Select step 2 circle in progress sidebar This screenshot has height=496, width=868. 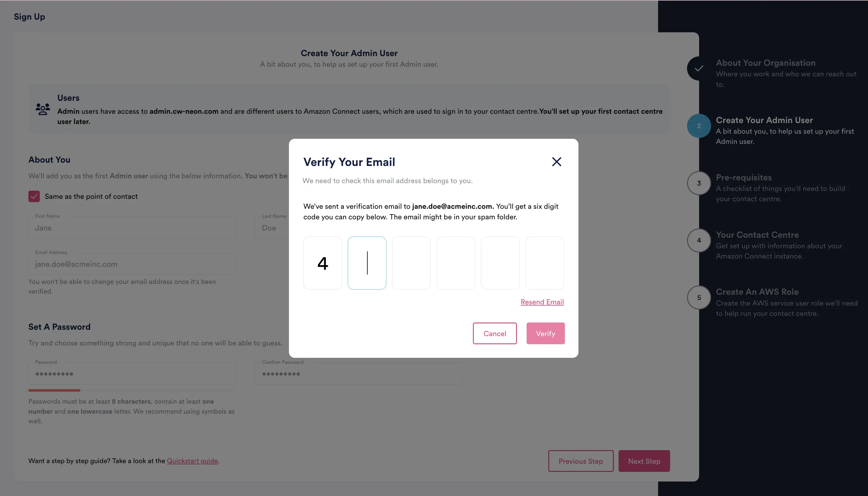point(699,126)
